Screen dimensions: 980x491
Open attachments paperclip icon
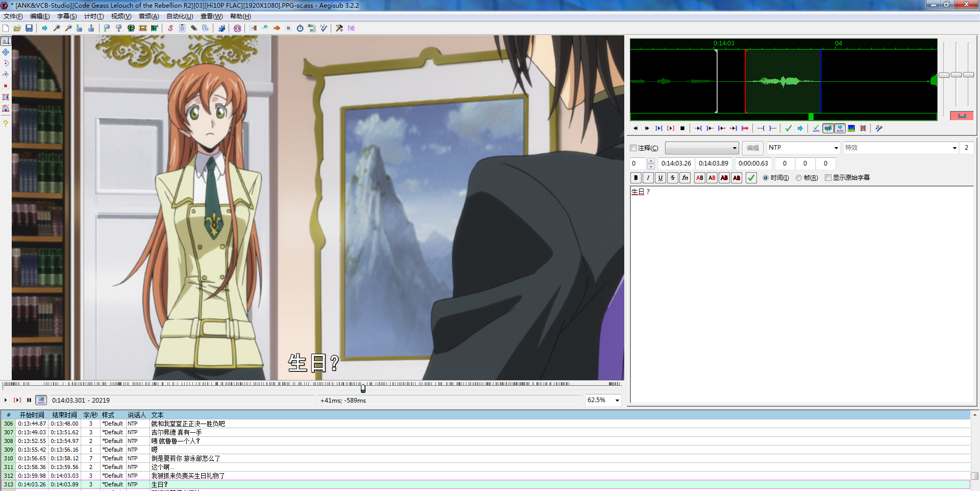coord(194,28)
